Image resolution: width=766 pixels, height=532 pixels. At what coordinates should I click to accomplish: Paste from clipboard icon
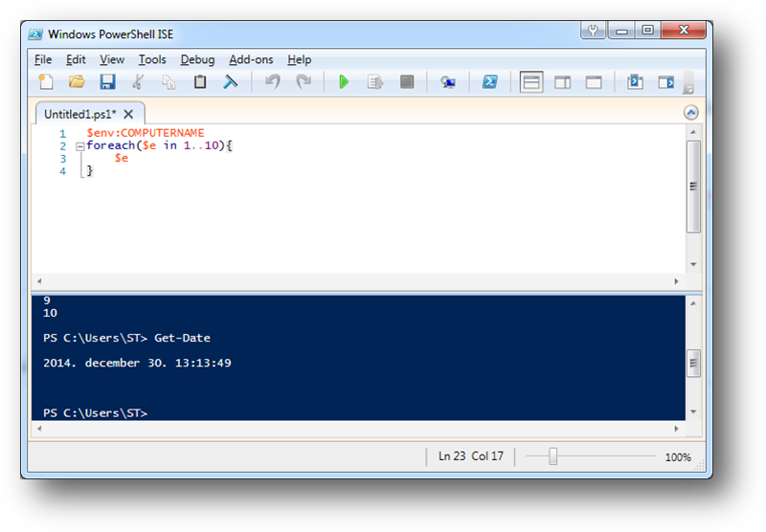(200, 81)
